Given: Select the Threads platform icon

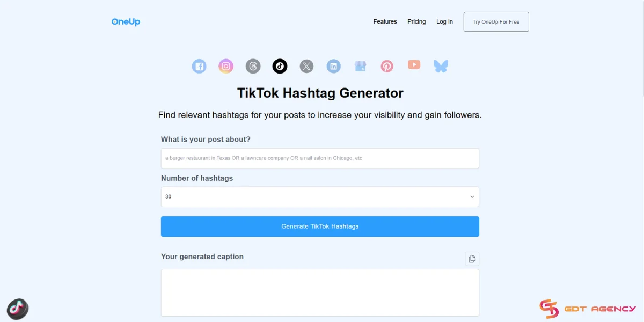Looking at the screenshot, I should pos(253,67).
